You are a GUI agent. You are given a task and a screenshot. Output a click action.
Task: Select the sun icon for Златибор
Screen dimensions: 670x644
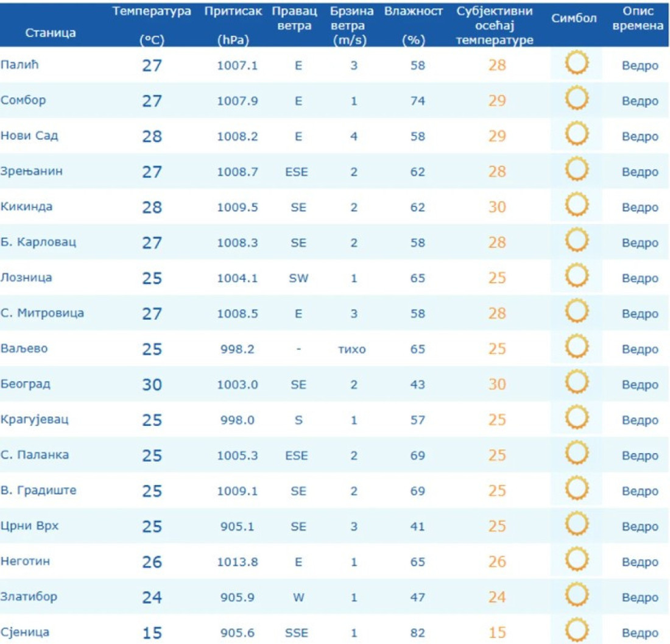577,595
